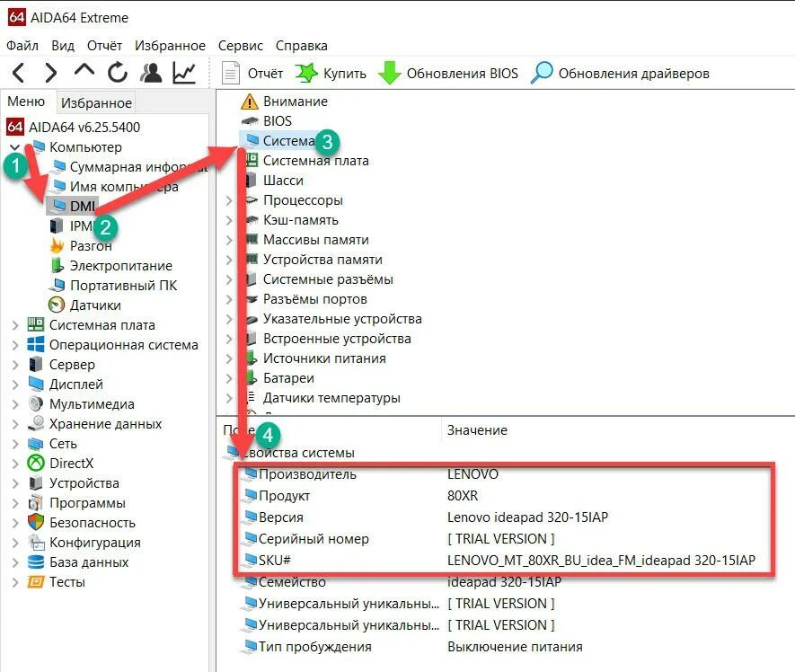The height and width of the screenshot is (672, 795).
Task: Click the AIDA64 v6.25.5400 root icon
Action: (x=14, y=127)
